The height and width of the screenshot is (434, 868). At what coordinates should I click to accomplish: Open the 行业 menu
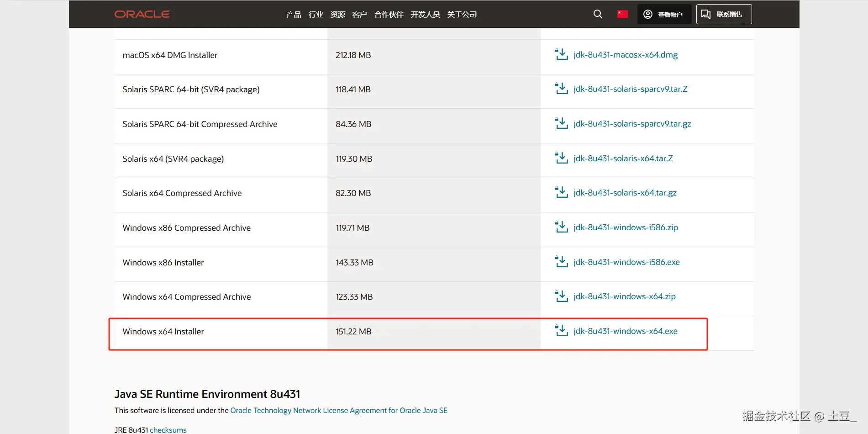click(316, 14)
